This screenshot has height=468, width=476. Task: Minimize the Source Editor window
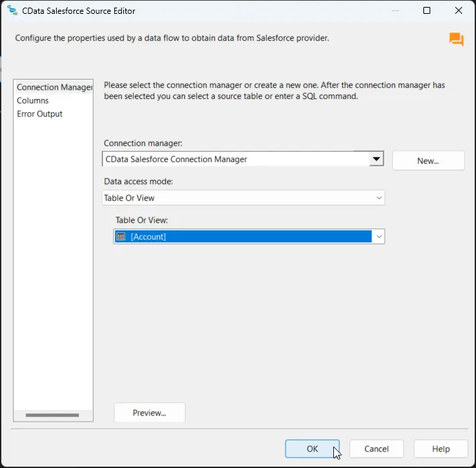pos(395,11)
